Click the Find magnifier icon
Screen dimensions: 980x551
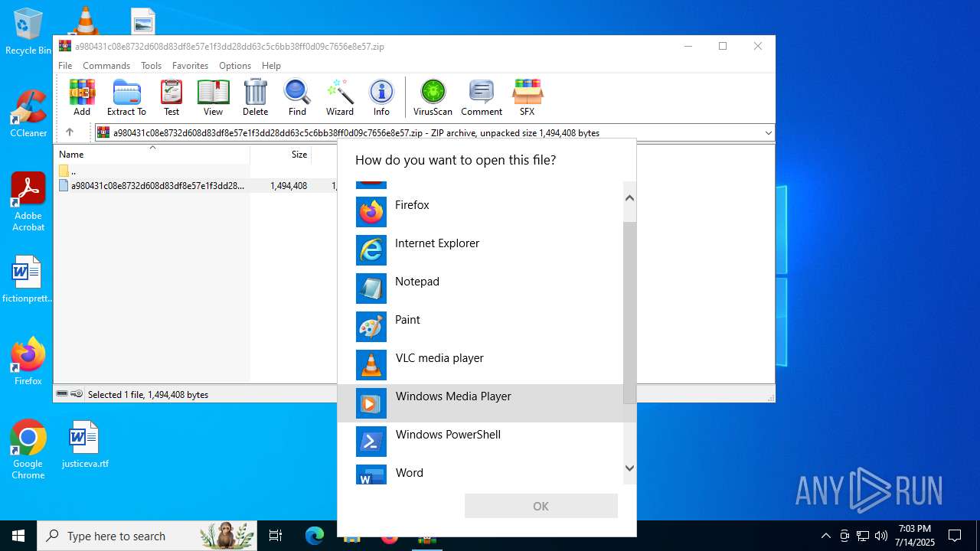coord(297,97)
